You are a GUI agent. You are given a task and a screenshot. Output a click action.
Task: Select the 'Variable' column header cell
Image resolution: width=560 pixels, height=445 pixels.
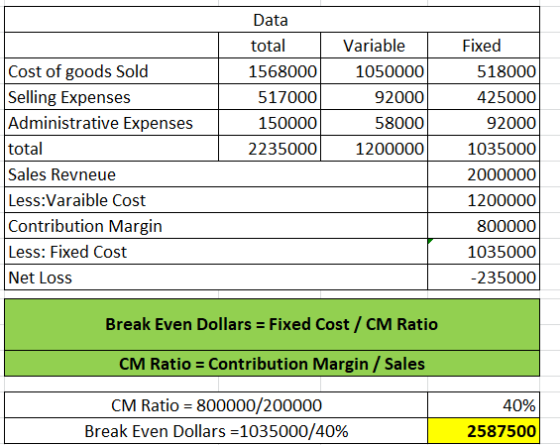point(374,45)
